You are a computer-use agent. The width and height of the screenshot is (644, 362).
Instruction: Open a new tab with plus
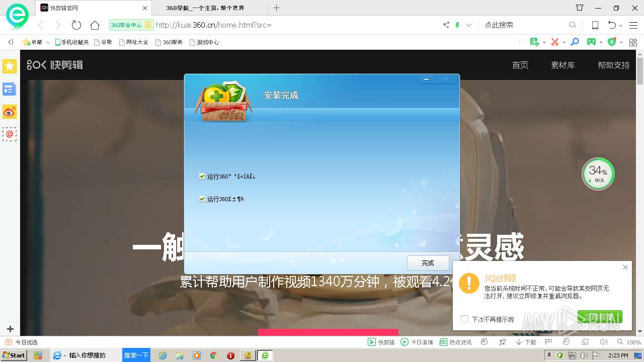(276, 8)
